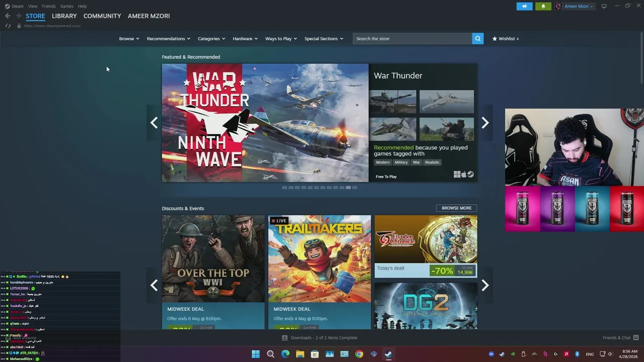Launch Microsoft Edge from taskbar
This screenshot has width=644, height=362.
[x=285, y=354]
